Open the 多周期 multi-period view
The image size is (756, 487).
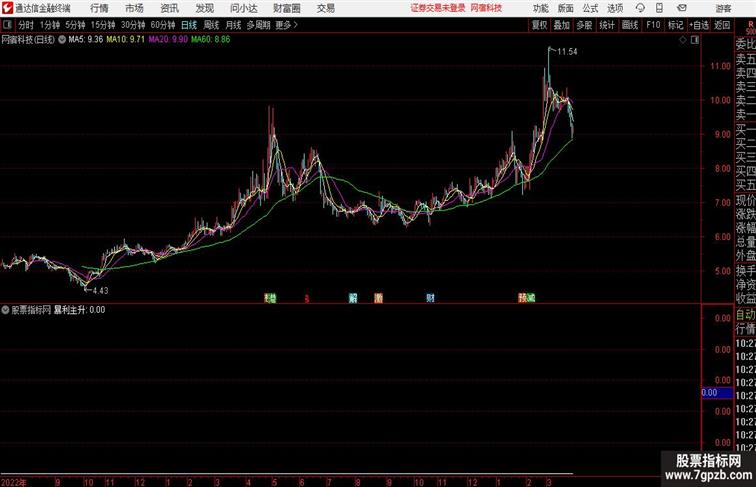coord(258,25)
